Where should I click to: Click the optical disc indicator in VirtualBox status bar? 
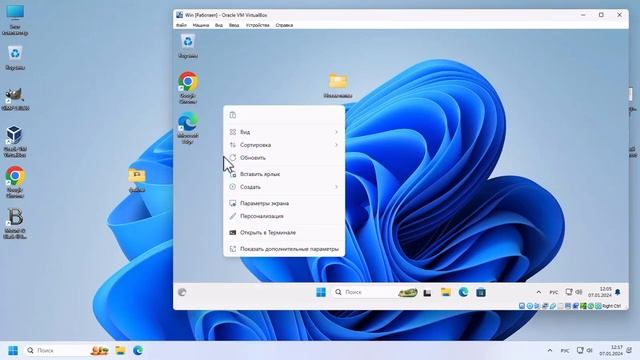point(529,306)
